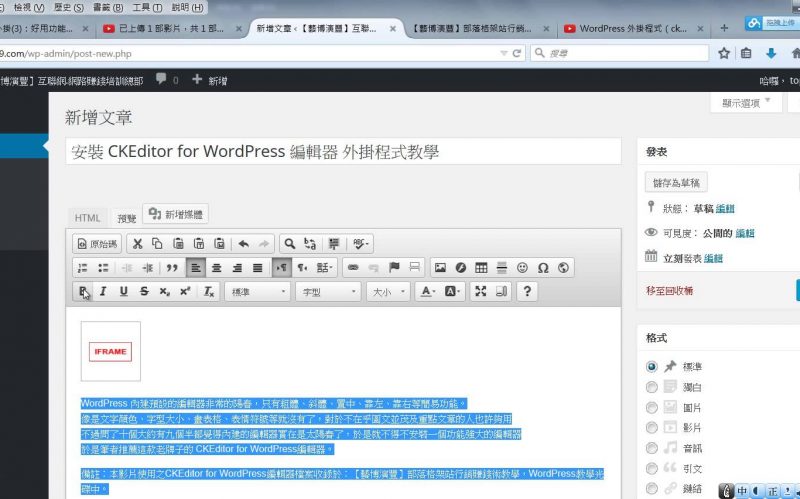800x499 pixels.
Task: Insert a table using the table icon
Action: pos(481,267)
